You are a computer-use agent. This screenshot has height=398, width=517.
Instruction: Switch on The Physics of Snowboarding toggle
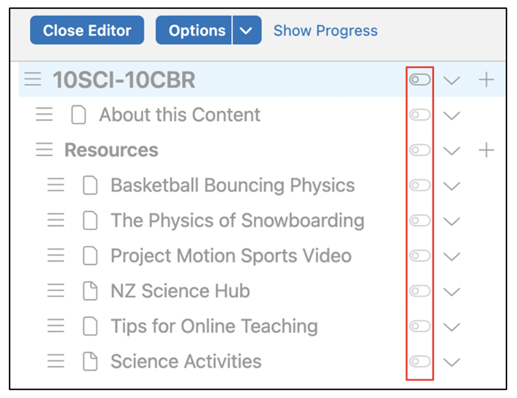point(420,220)
